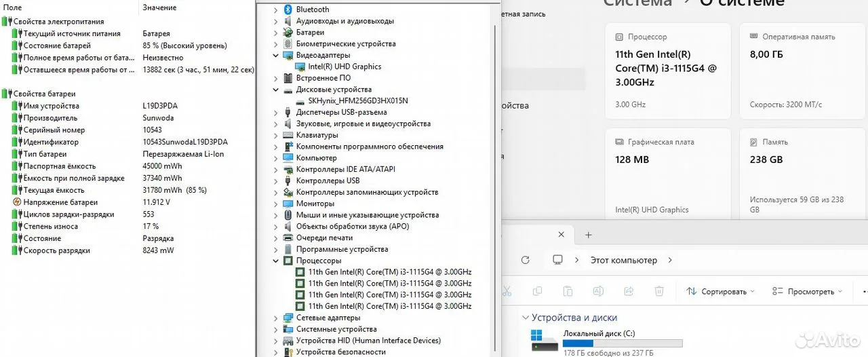868x357 pixels.
Task: Click the Свойства электропитания battery icon
Action: click(x=6, y=22)
